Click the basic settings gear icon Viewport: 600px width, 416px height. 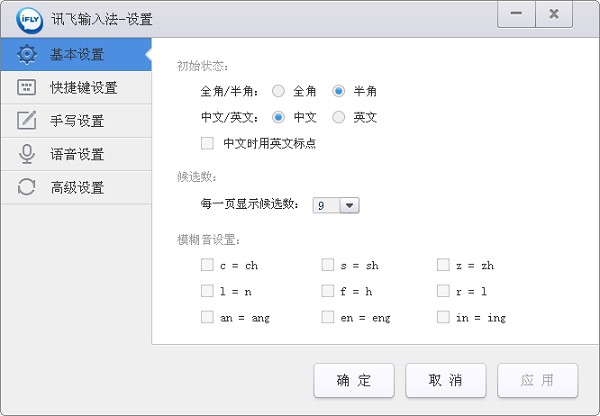pos(27,54)
